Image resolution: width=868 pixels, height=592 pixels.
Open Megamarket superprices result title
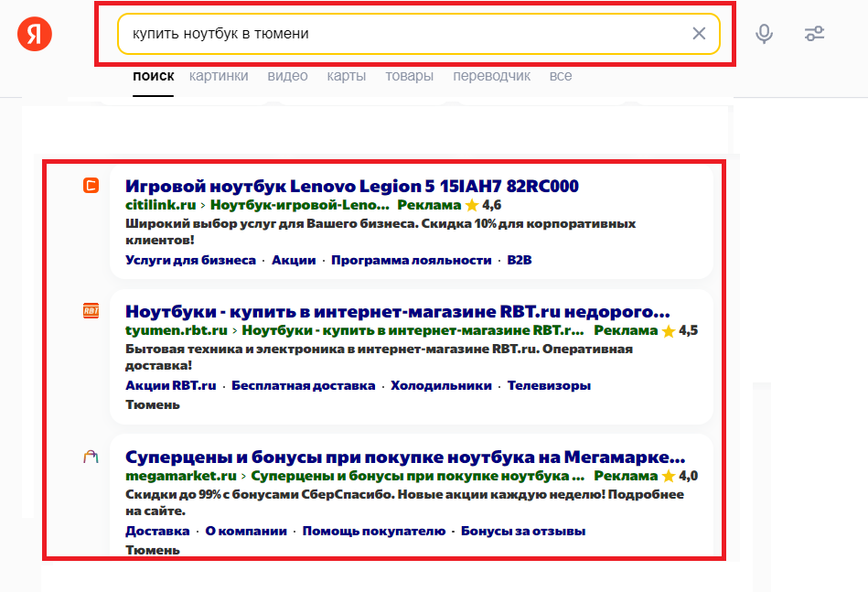(405, 457)
